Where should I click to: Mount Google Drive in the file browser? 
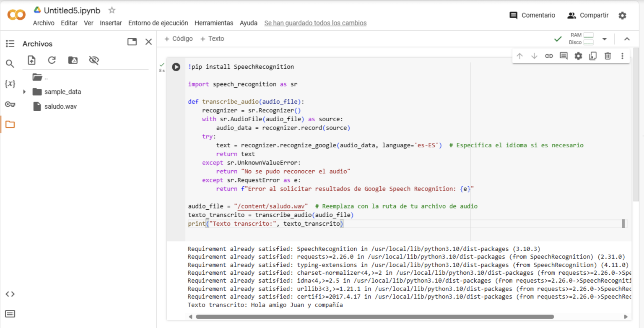click(73, 60)
